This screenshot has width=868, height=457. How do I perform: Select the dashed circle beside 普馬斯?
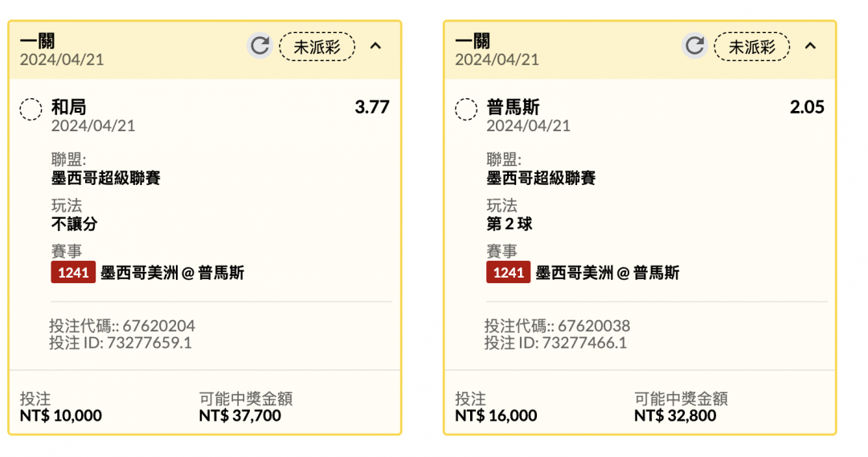point(466,109)
